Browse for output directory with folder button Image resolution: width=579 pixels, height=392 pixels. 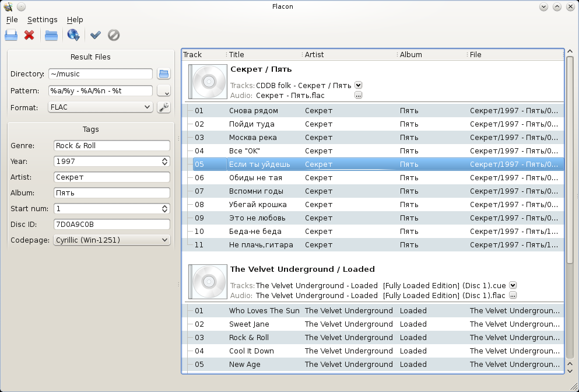click(164, 73)
